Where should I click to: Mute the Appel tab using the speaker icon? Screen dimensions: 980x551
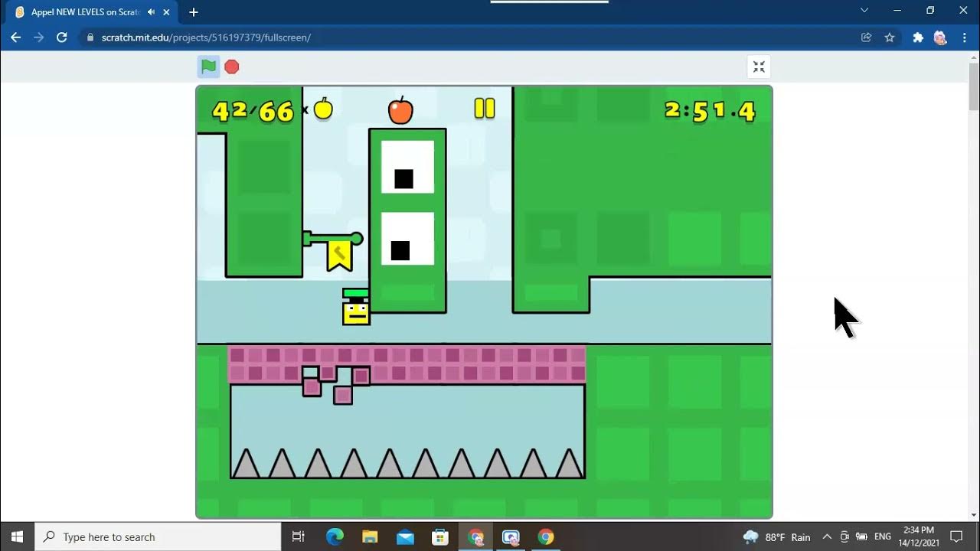[151, 12]
